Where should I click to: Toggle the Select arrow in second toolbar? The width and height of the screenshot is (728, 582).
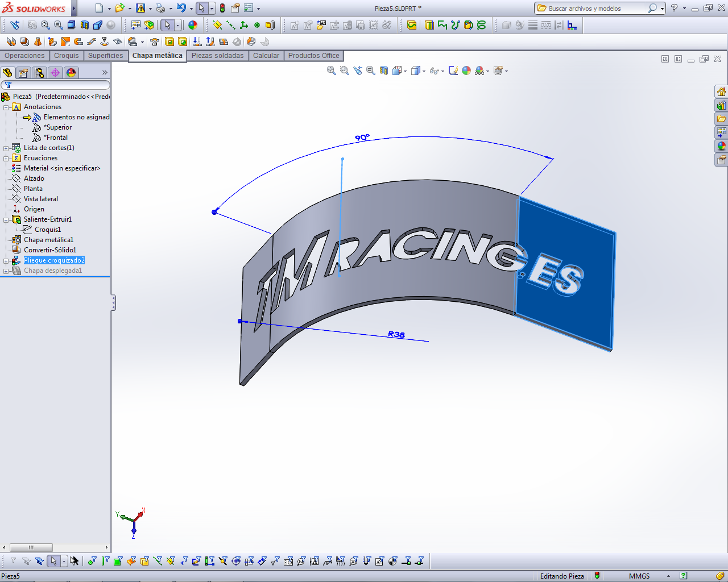(167, 25)
